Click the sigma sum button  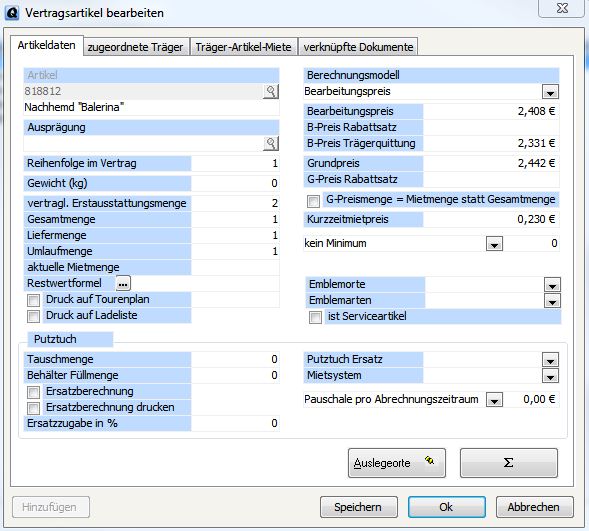click(509, 463)
